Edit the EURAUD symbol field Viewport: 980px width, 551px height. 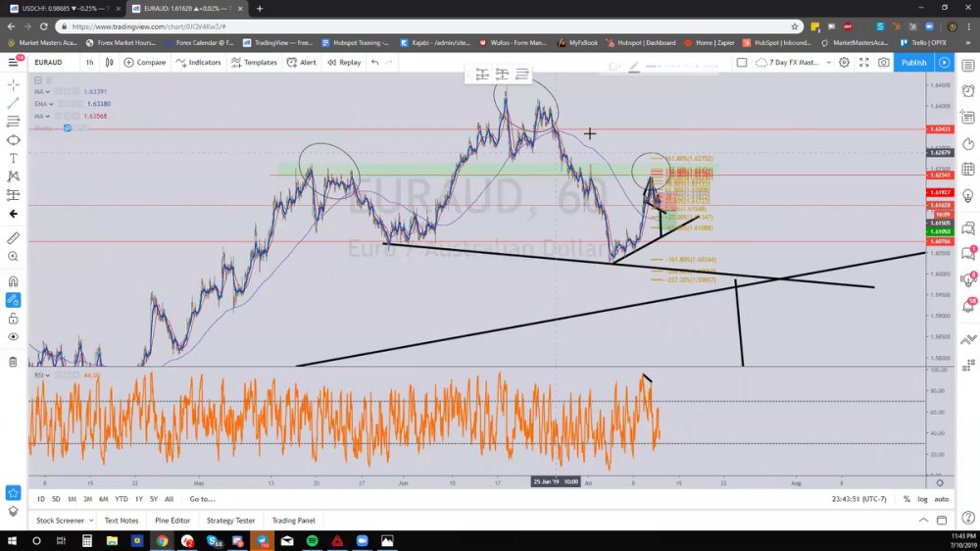coord(49,62)
